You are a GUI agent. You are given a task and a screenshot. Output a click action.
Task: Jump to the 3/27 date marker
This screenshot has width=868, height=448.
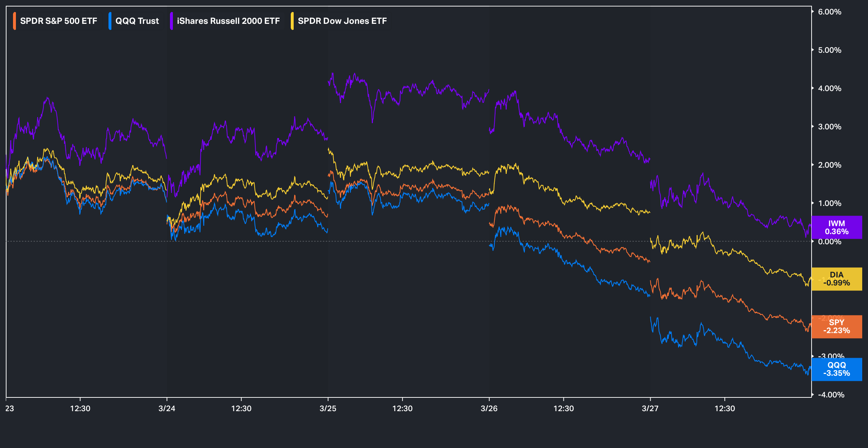pos(650,409)
